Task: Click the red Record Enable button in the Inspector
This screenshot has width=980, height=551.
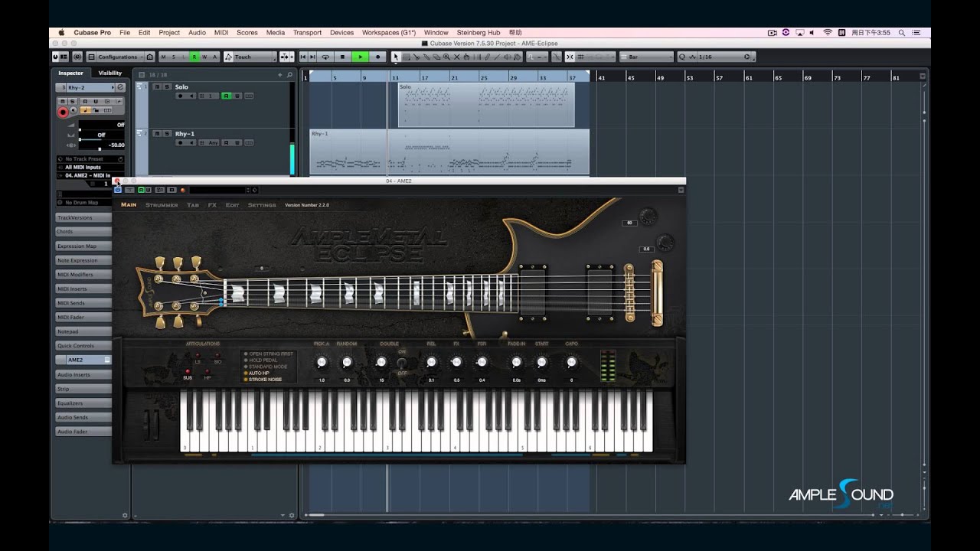Action: click(x=63, y=112)
